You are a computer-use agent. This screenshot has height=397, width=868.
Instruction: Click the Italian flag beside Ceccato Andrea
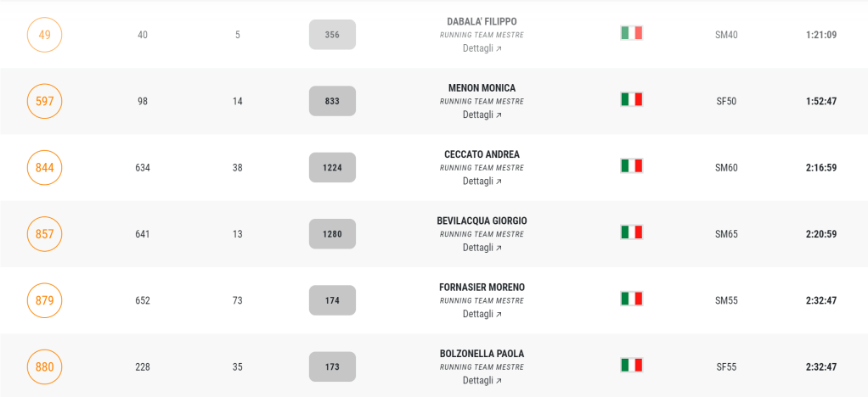tap(631, 165)
